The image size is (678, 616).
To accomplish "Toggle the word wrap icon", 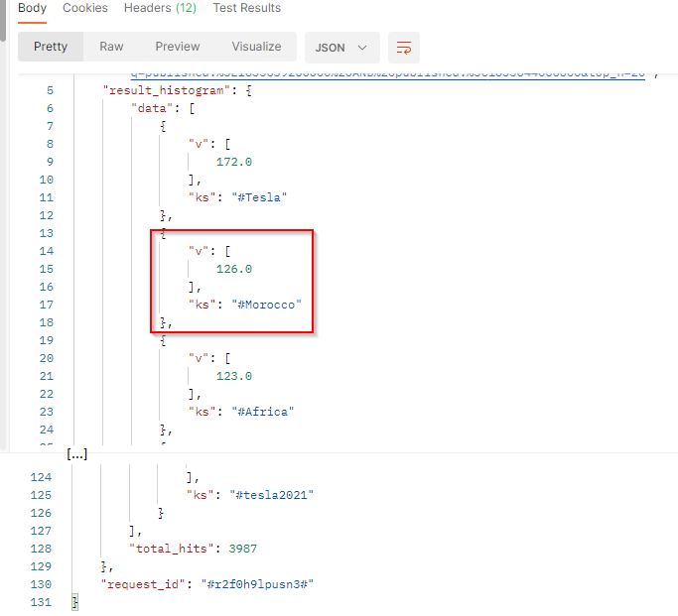I will (404, 48).
